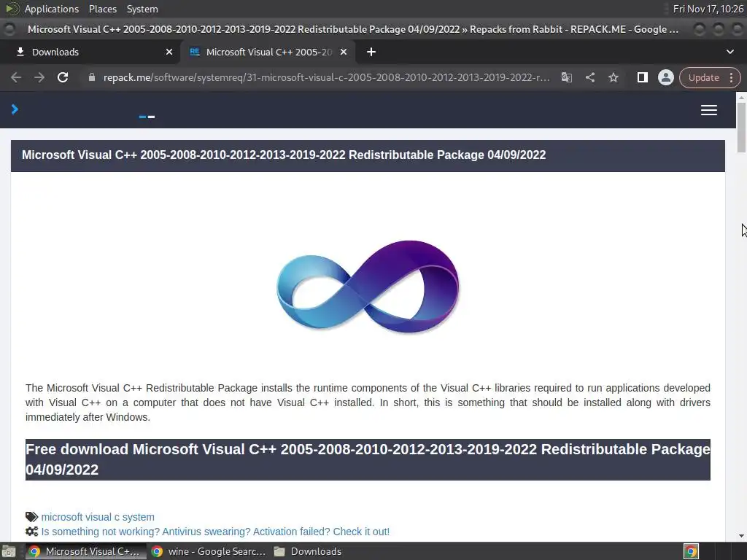Switch to Microsoft Visual C+ taskbar window
The width and height of the screenshot is (747, 560).
85,551
